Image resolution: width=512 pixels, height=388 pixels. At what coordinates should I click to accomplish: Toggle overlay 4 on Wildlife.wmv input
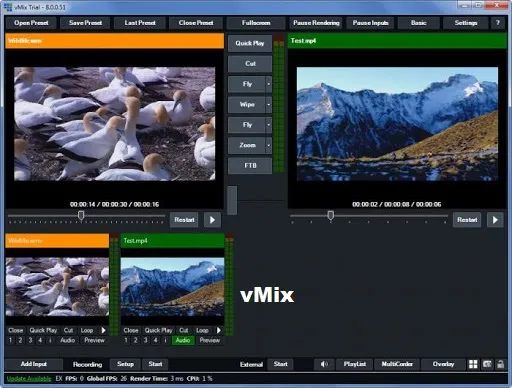tap(40, 340)
